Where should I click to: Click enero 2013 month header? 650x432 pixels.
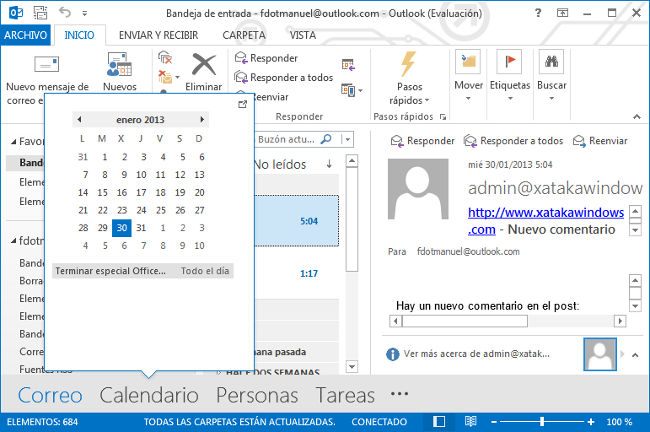(x=140, y=120)
